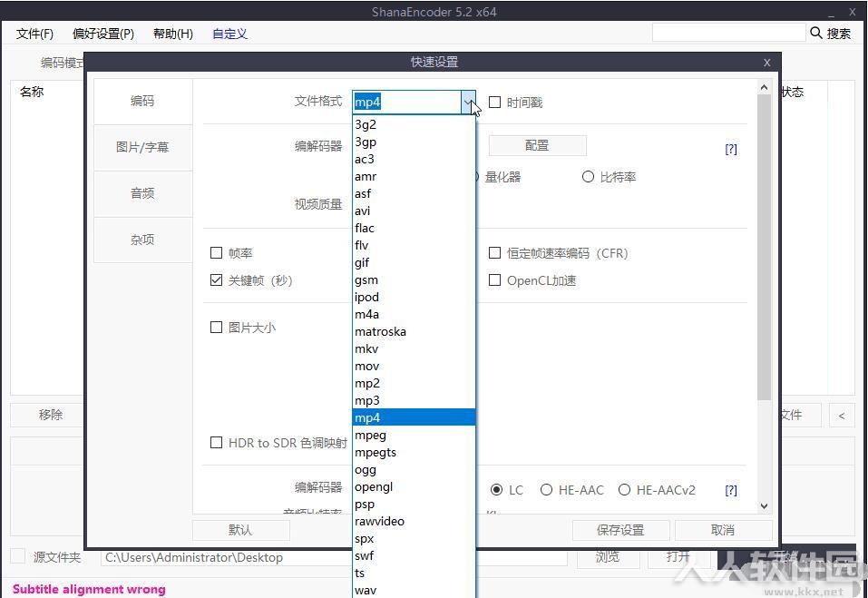Click Save Settings (保存设置) button
The width and height of the screenshot is (868, 598).
coord(620,530)
